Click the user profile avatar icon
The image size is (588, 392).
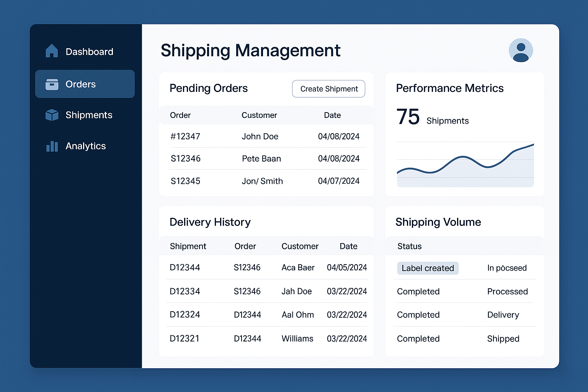point(521,50)
